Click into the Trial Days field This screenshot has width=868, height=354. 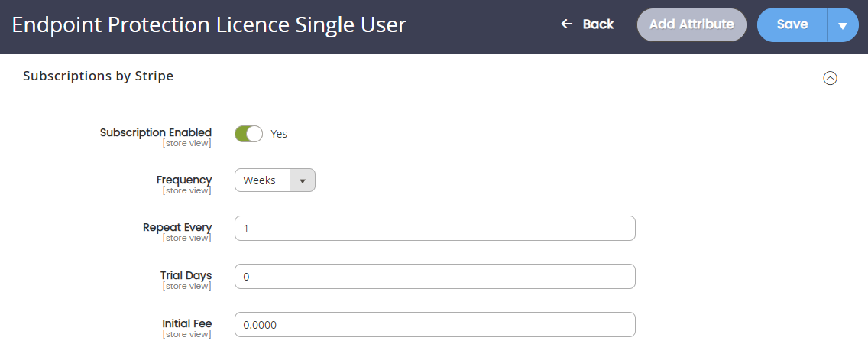(x=435, y=277)
